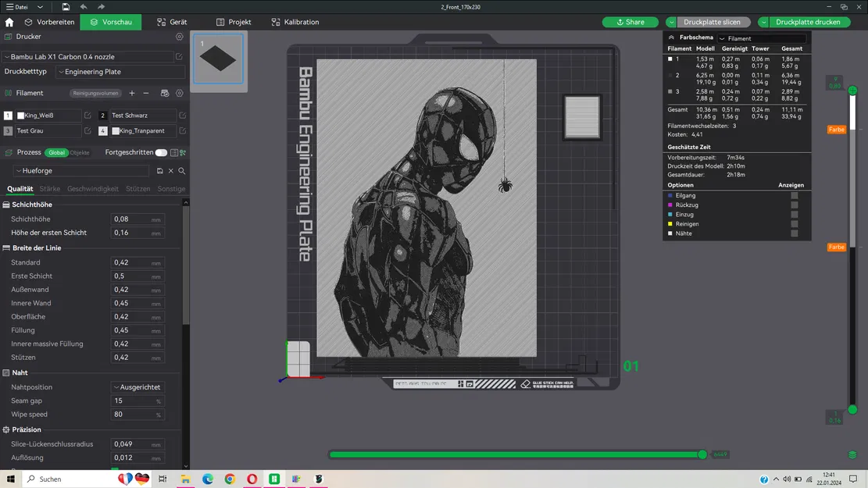Open the AMS sync icon next to Filament

[x=163, y=93]
